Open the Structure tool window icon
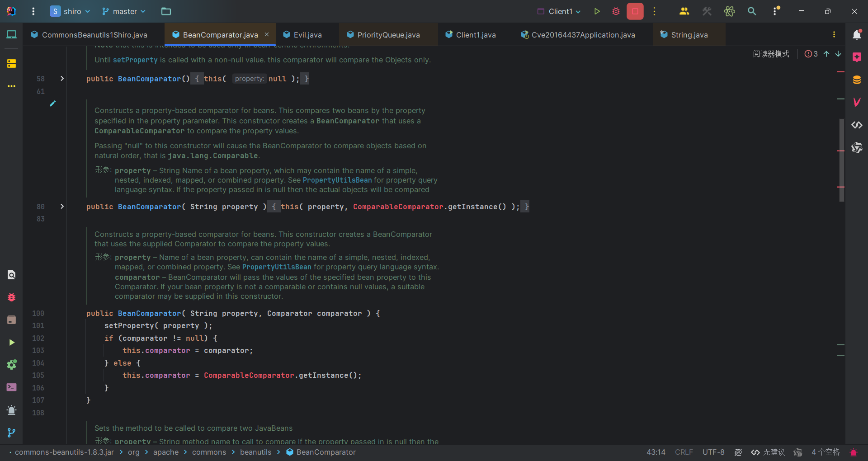868x461 pixels. 11,64
